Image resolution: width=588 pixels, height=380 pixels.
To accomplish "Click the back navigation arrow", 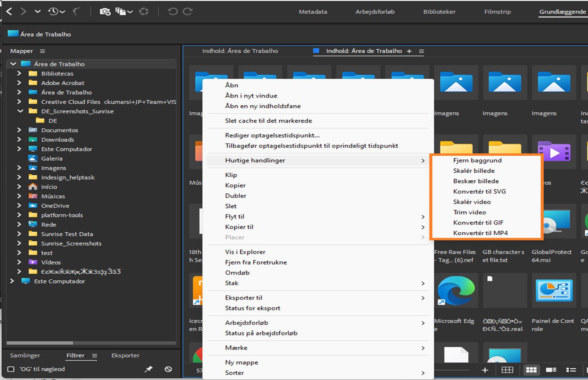I will point(9,11).
